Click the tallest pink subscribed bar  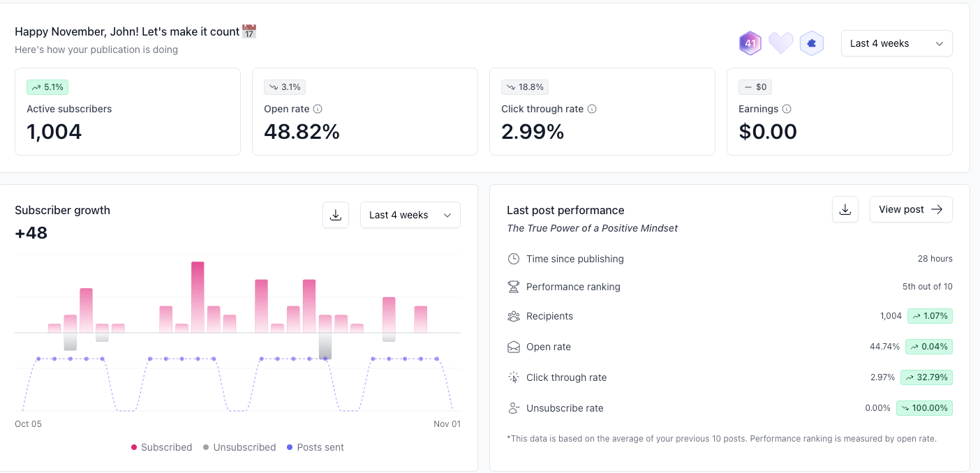coord(198,297)
